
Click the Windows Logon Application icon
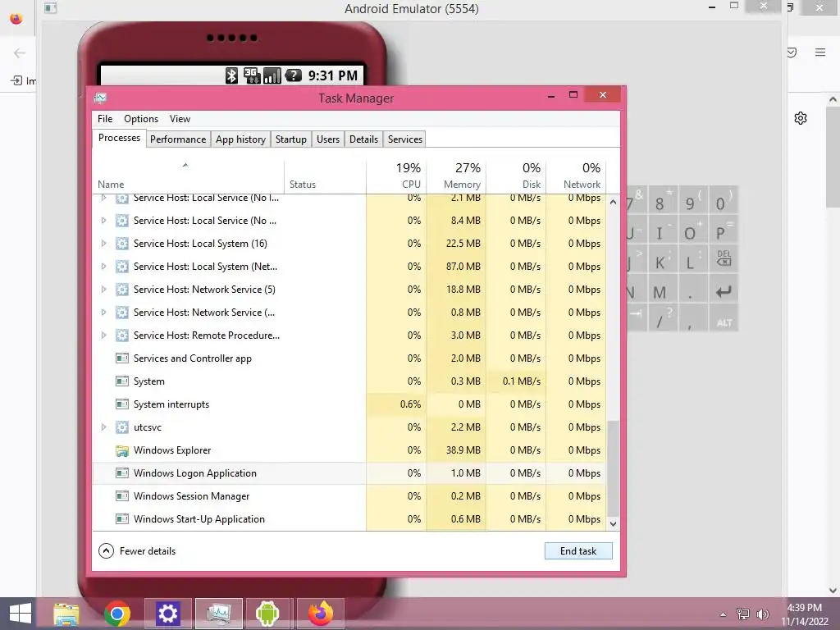[x=122, y=473]
